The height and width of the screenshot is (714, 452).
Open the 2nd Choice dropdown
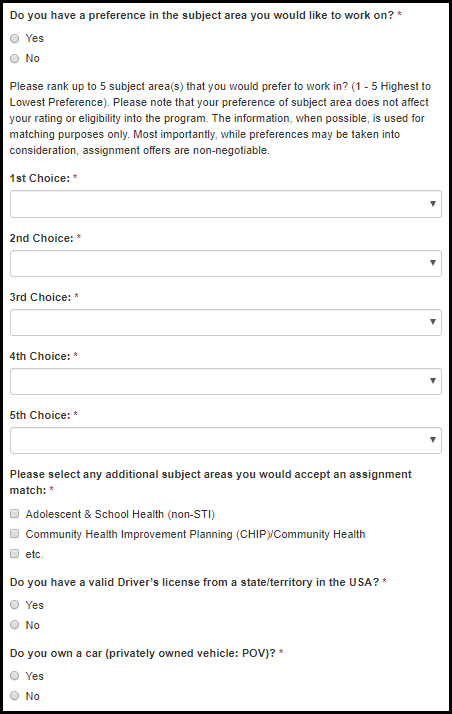tap(226, 263)
